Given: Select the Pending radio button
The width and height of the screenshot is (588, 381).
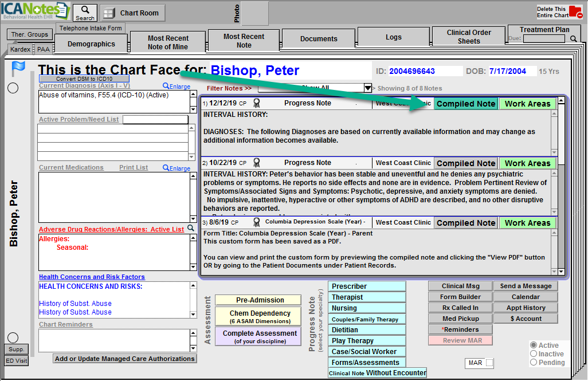Looking at the screenshot, I should coord(534,363).
